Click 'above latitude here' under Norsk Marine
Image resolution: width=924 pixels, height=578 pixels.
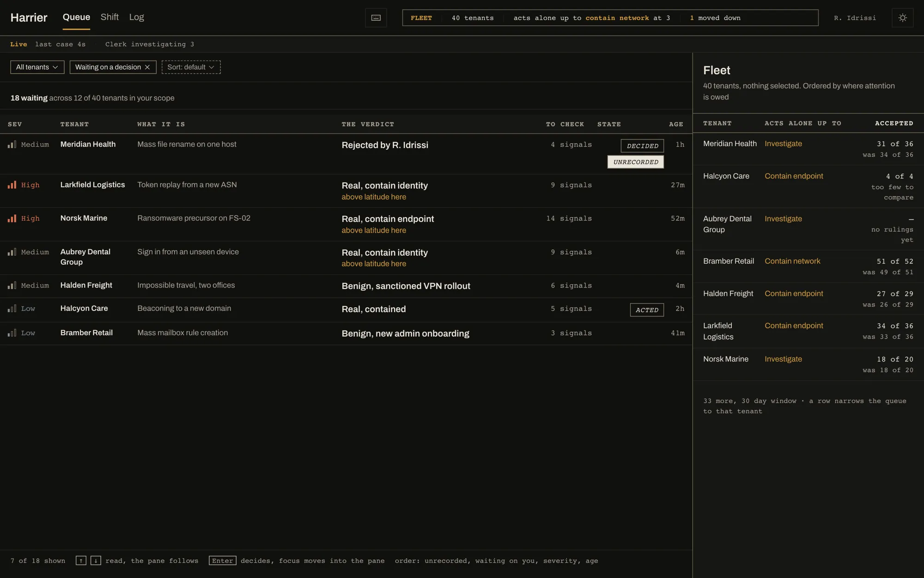click(x=374, y=230)
